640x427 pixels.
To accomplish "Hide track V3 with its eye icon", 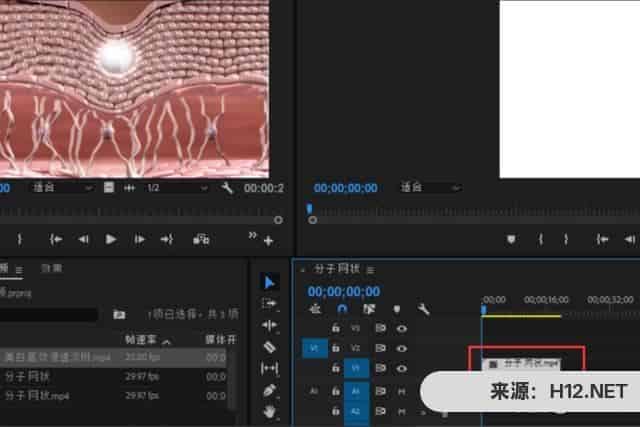I will 401,329.
